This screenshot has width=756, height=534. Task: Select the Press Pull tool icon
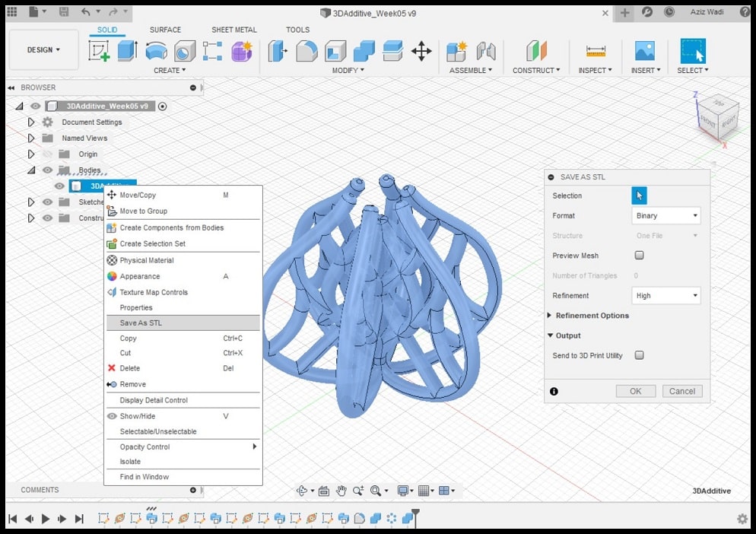(278, 51)
